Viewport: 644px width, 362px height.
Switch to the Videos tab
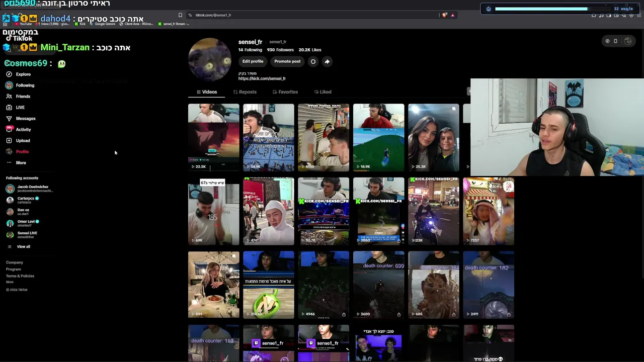click(x=207, y=92)
